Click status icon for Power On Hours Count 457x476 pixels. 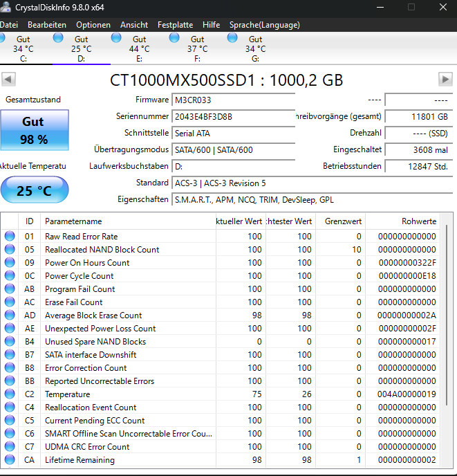pos(10,262)
